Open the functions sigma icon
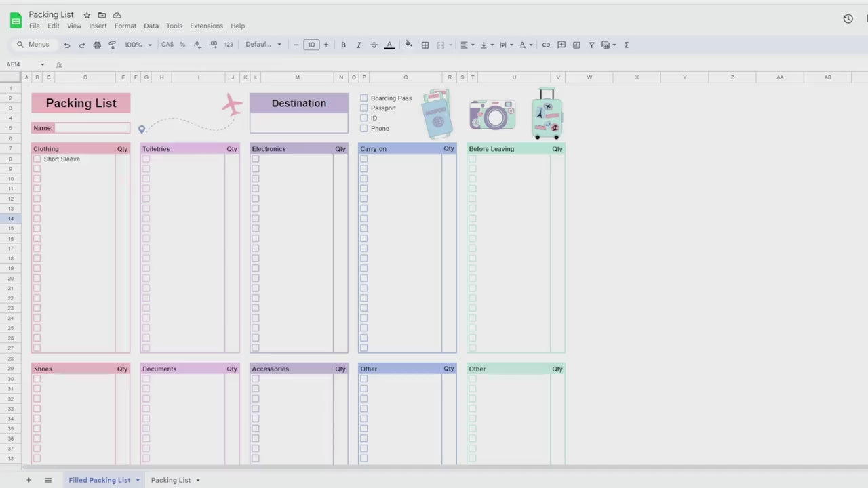The height and width of the screenshot is (488, 868). coord(626,45)
